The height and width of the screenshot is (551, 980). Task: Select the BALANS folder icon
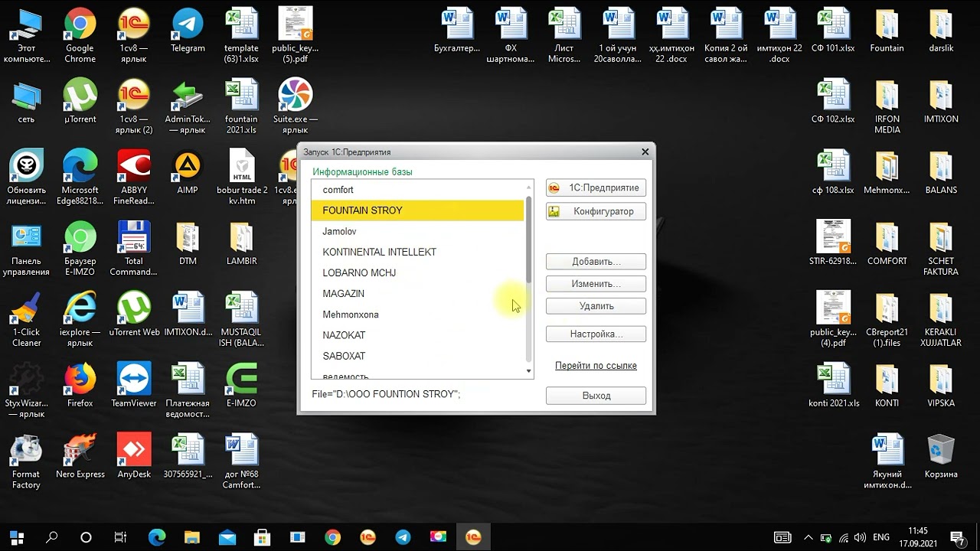[941, 173]
